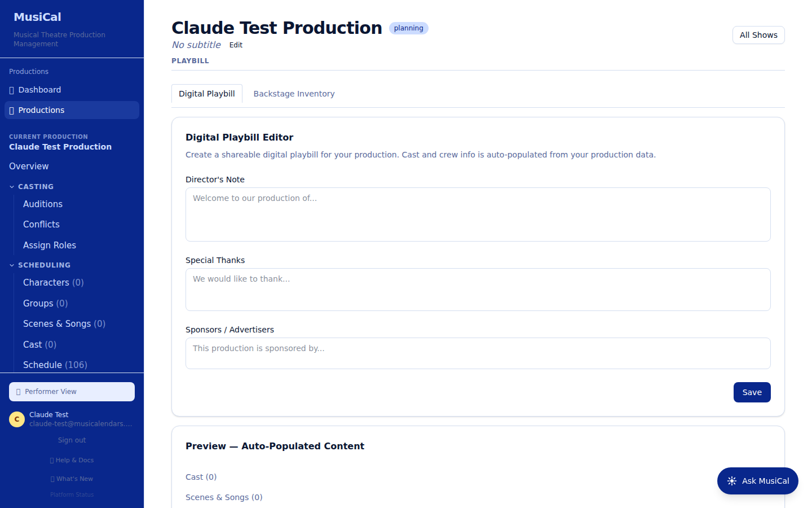Click the claude-test email address
The height and width of the screenshot is (508, 812).
[81, 424]
